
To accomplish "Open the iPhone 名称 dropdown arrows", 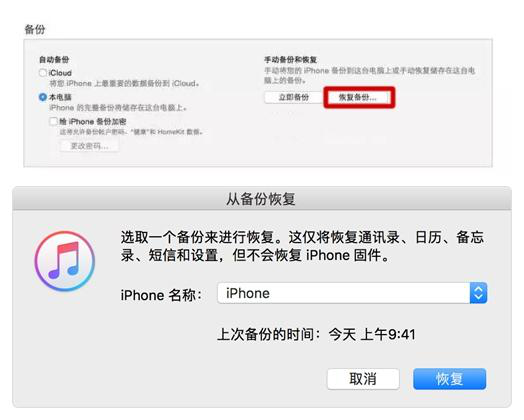I will [478, 293].
